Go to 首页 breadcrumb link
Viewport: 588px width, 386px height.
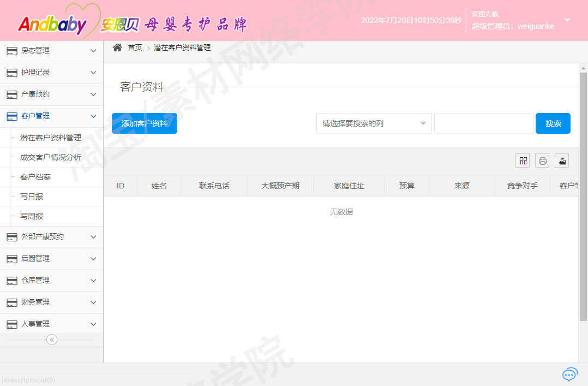click(135, 47)
